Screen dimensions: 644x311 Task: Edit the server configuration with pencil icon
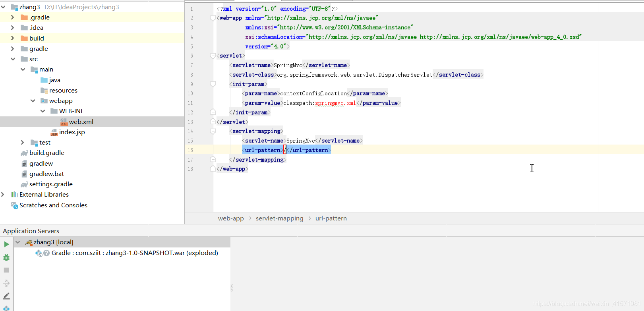6,296
